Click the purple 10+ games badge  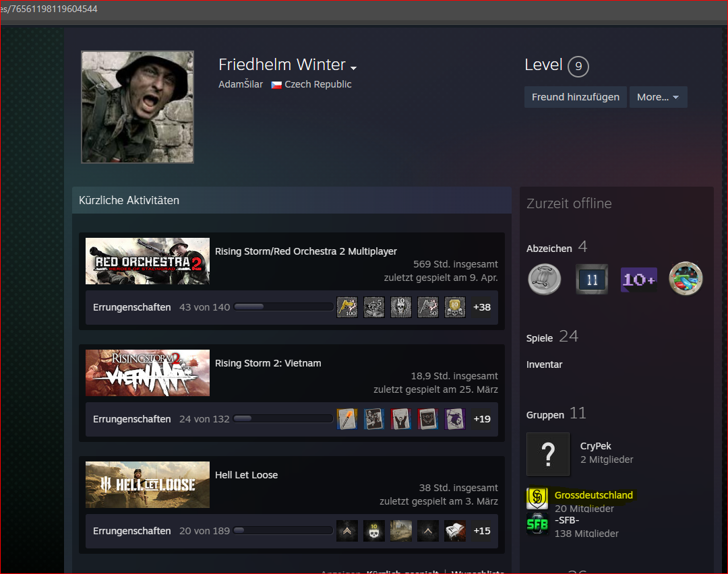[x=638, y=279]
